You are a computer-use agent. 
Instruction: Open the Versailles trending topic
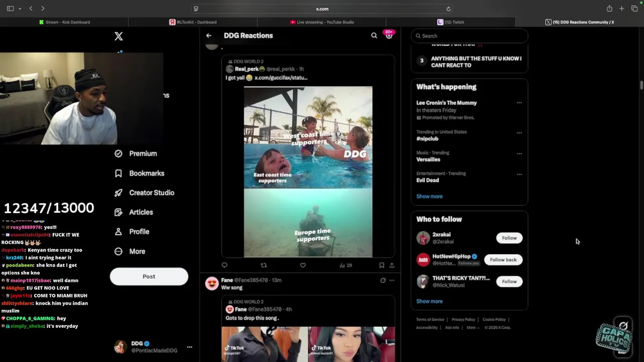[x=428, y=159]
